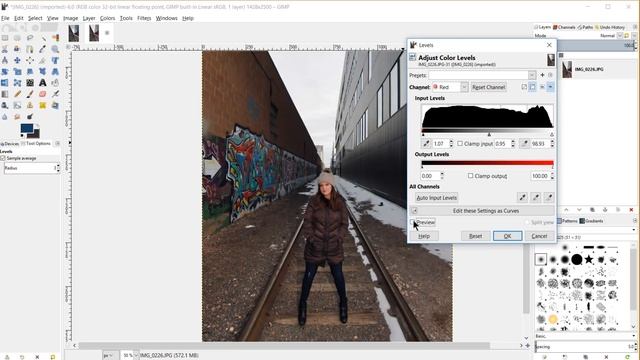The height and width of the screenshot is (360, 640).
Task: Open the File menu
Action: 5,18
